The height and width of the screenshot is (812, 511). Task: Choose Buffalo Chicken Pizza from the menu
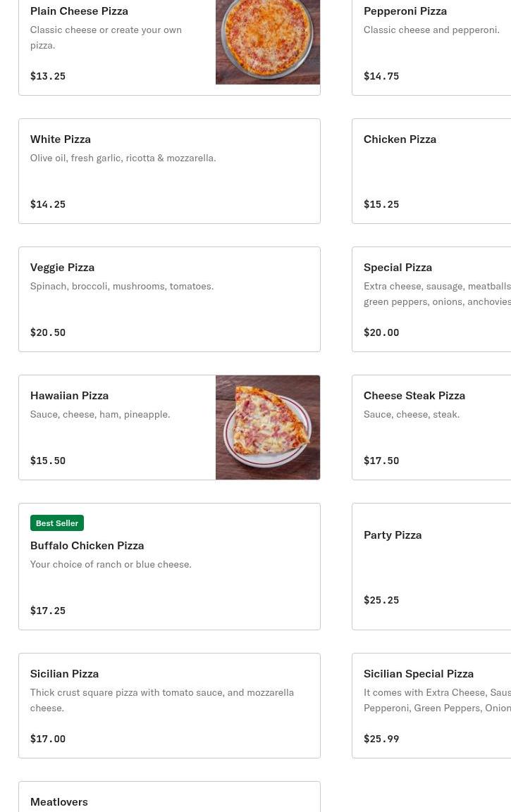(x=87, y=545)
